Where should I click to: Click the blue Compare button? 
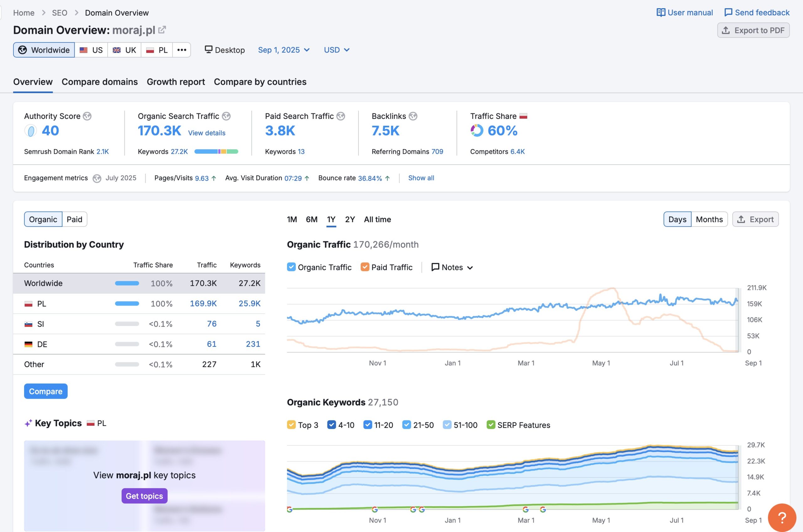coord(46,391)
